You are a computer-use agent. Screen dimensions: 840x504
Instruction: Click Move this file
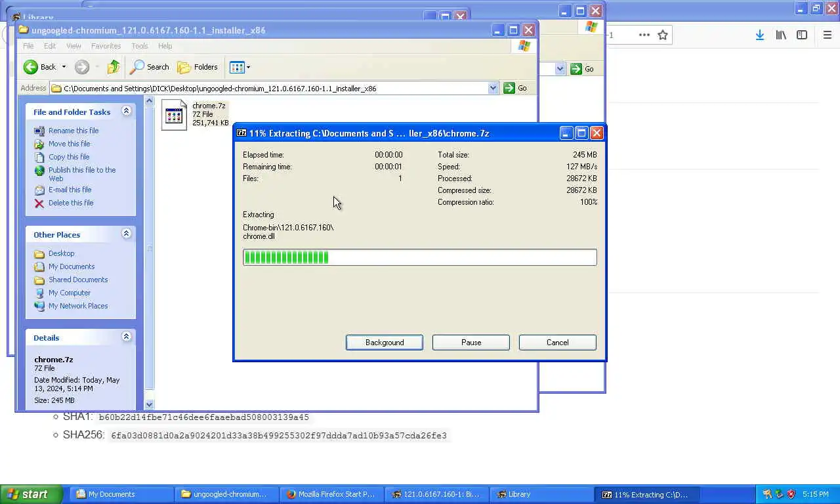click(x=69, y=144)
